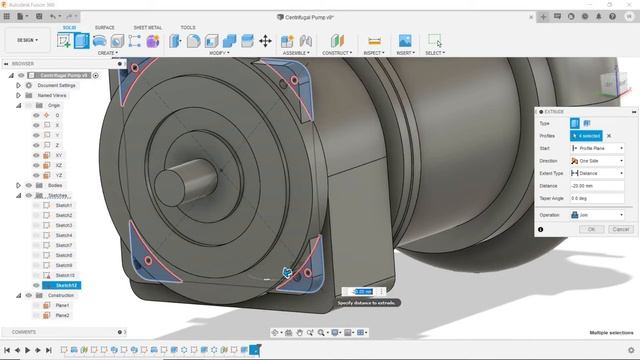This screenshot has width=640, height=360.
Task: Select the Create Sketch tool
Action: 64,41
